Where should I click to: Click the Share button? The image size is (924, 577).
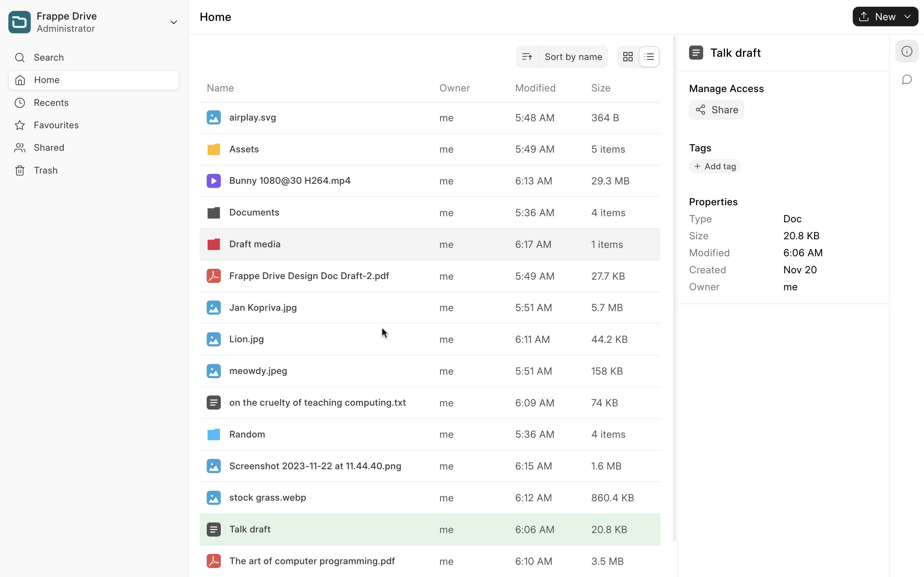[x=716, y=110]
